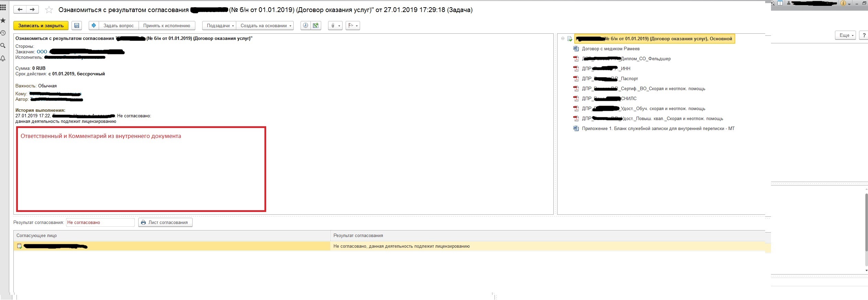Open the flag marker dropdown

coord(353,25)
